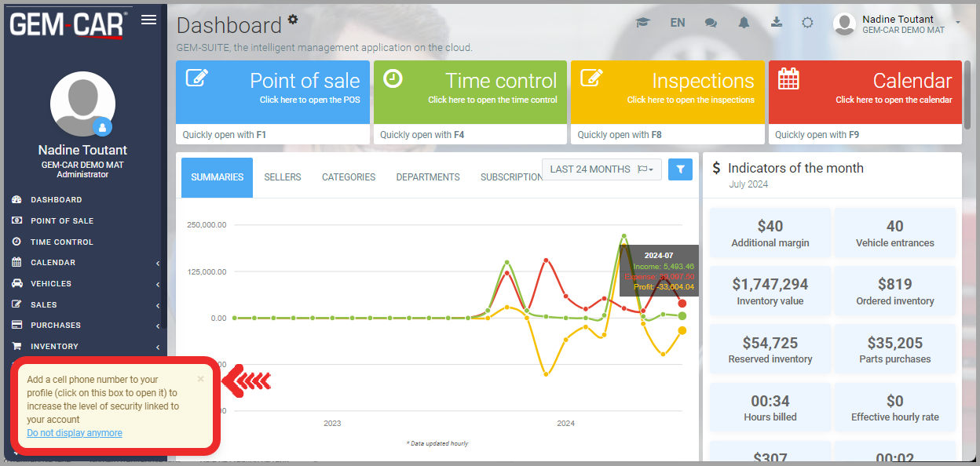Switch to the SELLERS tab

282,177
